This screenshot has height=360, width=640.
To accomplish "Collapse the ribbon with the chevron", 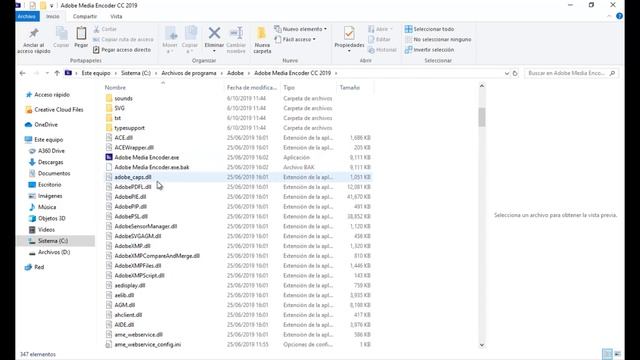I will (x=609, y=16).
